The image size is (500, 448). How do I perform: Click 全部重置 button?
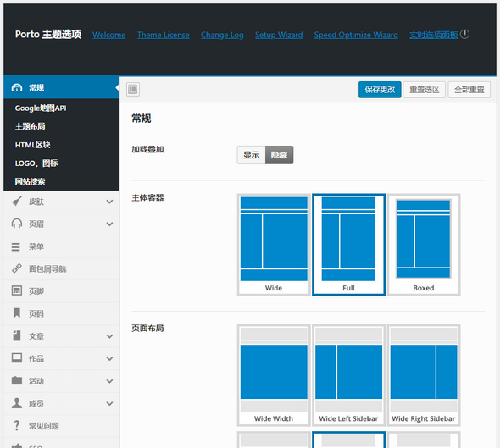tap(469, 90)
